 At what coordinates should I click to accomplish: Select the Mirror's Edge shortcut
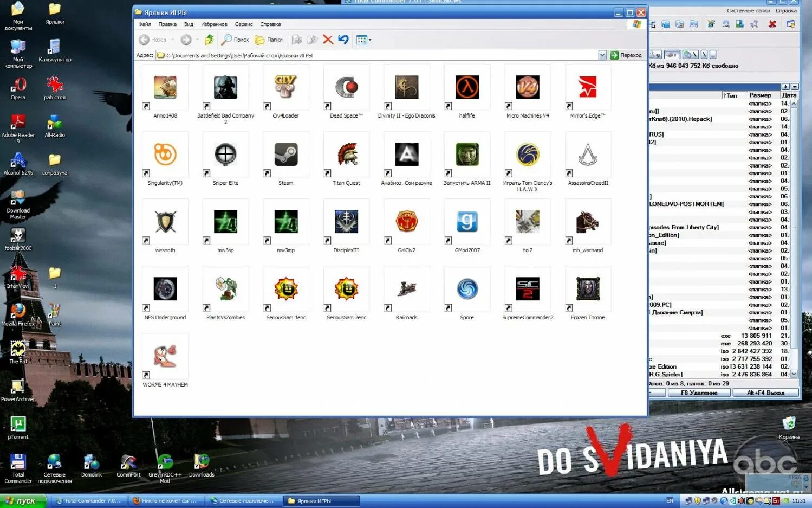pyautogui.click(x=588, y=87)
